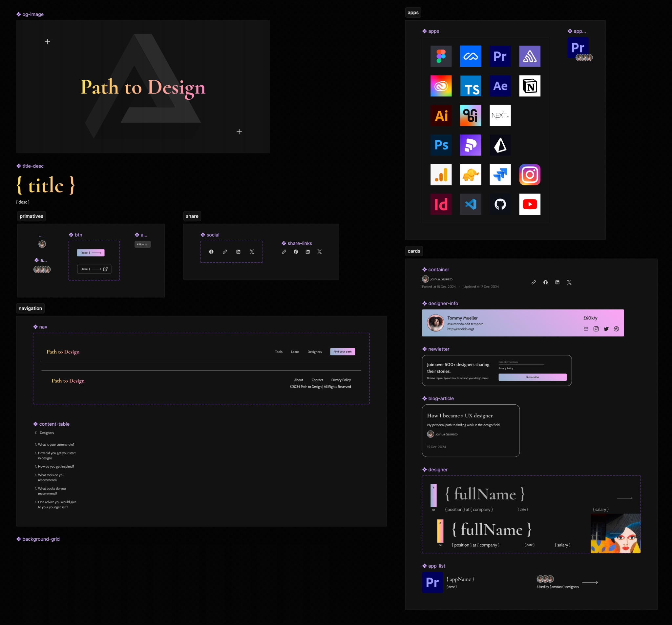Select the Prisma triangle app icon
This screenshot has width=672, height=625.
pyautogui.click(x=500, y=145)
